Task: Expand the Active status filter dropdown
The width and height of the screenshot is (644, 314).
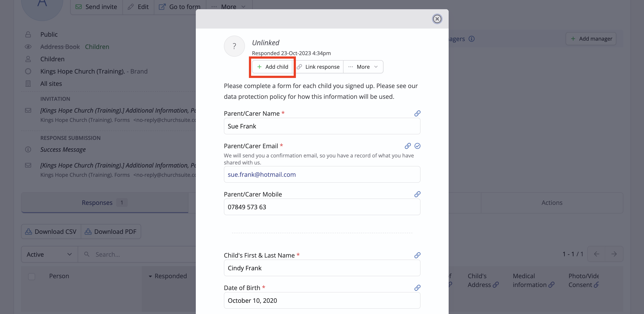Action: point(49,254)
